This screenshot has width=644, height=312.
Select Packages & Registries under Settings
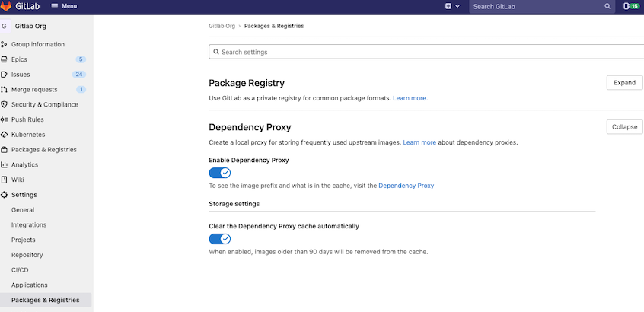(46, 300)
